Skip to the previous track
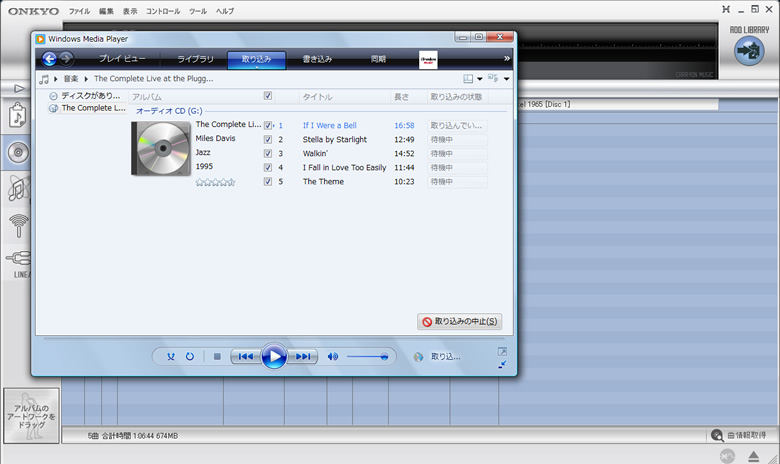This screenshot has width=780, height=464. 246,357
